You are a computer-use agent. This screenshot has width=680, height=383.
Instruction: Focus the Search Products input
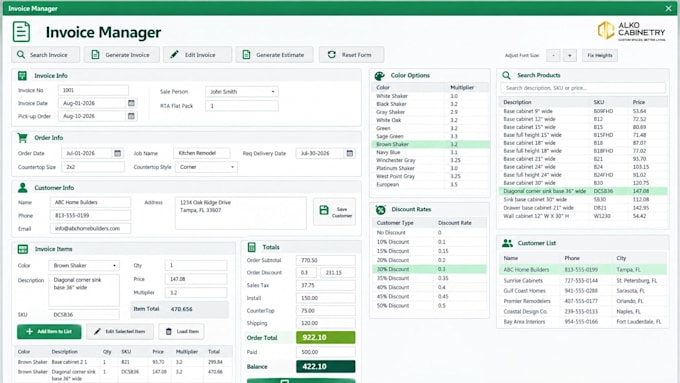(583, 88)
